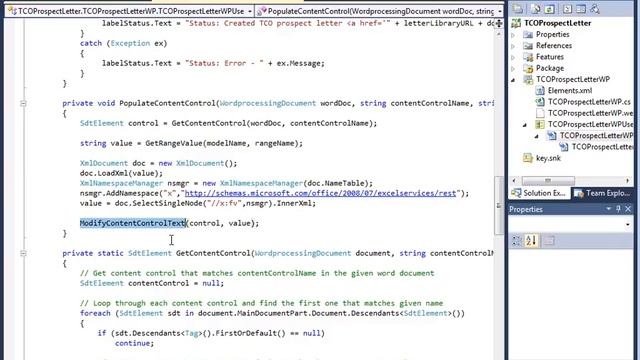Viewport: 640px width, 360px height.
Task: Open the member navigation dropdown
Action: [x=500, y=11]
